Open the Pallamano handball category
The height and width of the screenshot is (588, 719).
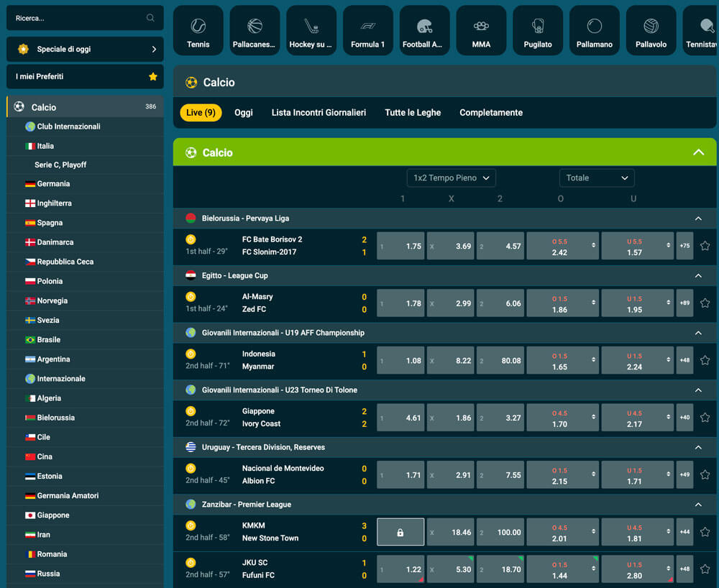coord(595,31)
